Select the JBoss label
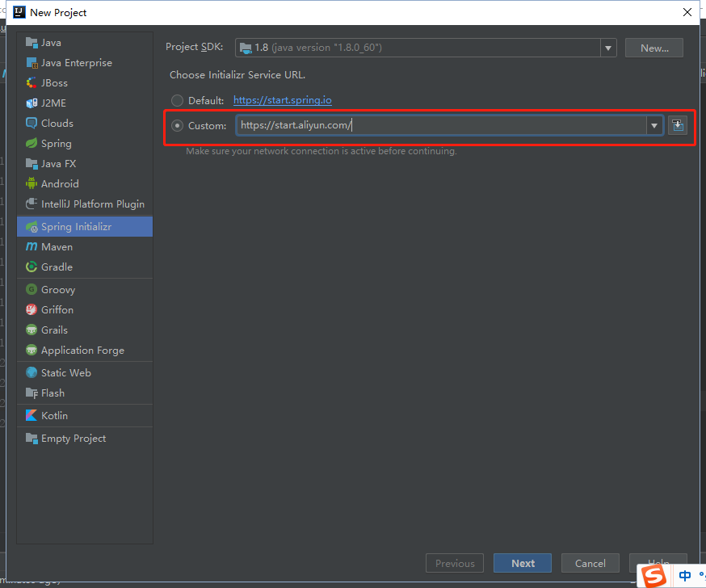 54,83
